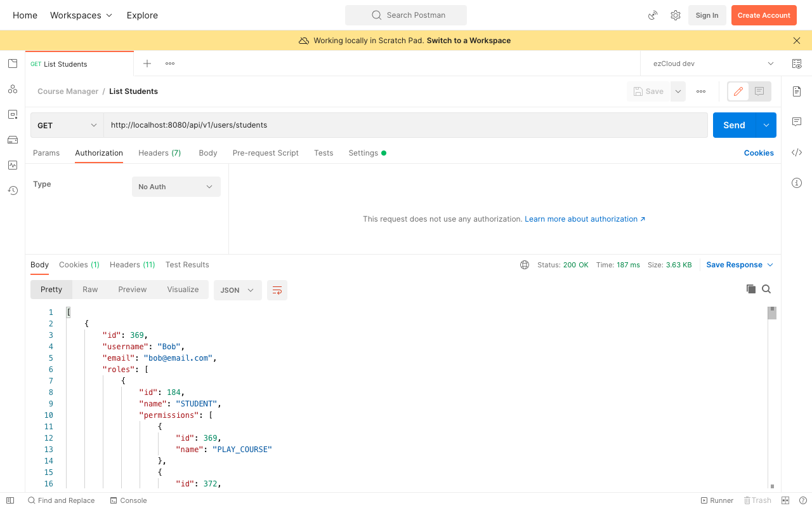Open the History sidebar icon
Image resolution: width=812 pixels, height=508 pixels.
[x=13, y=190]
